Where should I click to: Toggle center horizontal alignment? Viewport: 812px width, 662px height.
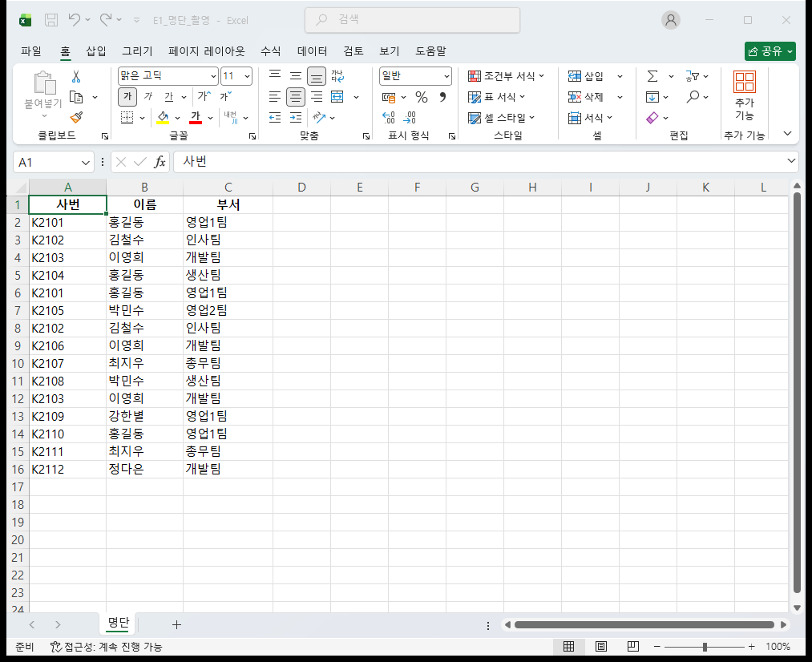coord(296,97)
